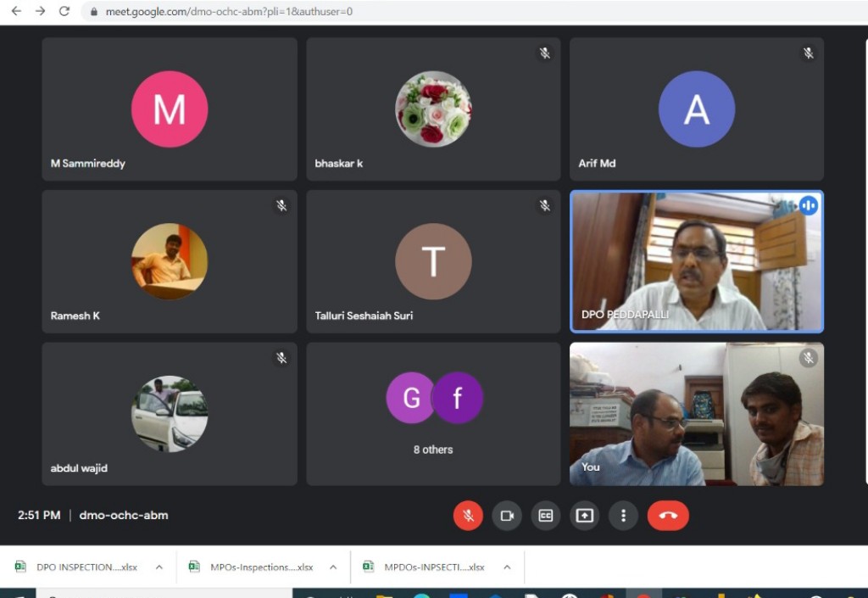Click the browser back arrow
The height and width of the screenshot is (598, 868).
(x=16, y=12)
